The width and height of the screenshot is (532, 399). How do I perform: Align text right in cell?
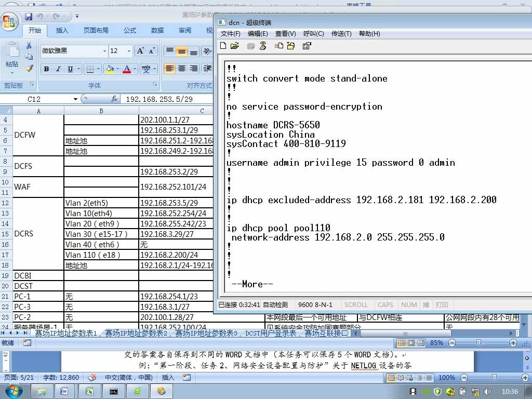pyautogui.click(x=193, y=69)
